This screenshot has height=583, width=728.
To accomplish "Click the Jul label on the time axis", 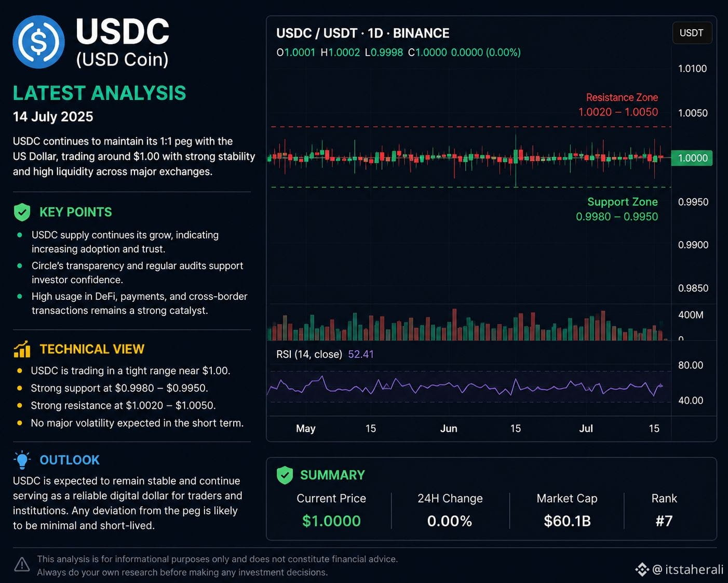I will pos(586,429).
